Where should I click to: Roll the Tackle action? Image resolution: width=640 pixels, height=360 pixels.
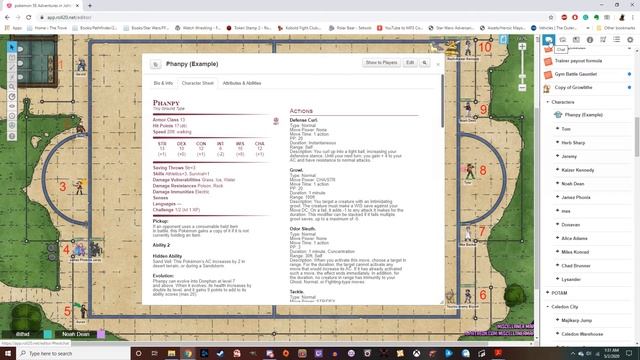(297, 292)
